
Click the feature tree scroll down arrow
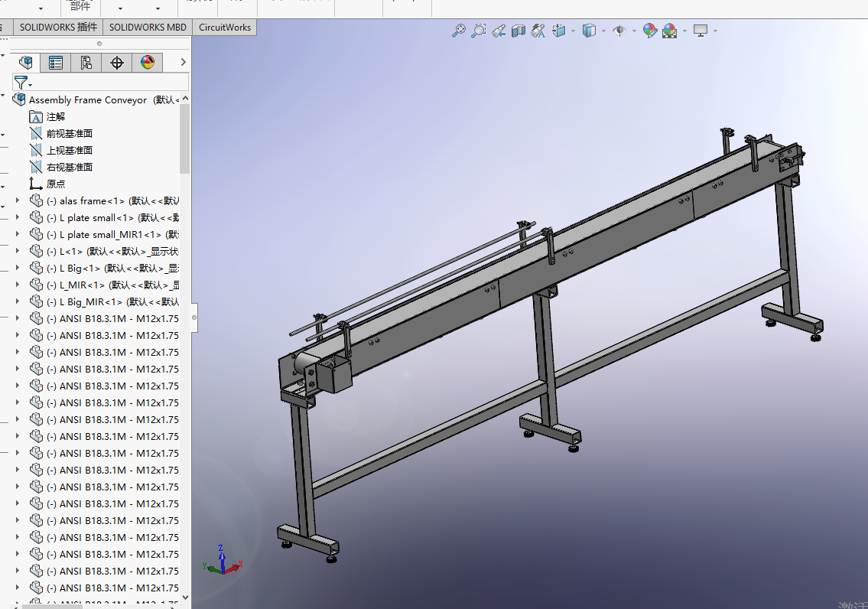click(x=185, y=598)
